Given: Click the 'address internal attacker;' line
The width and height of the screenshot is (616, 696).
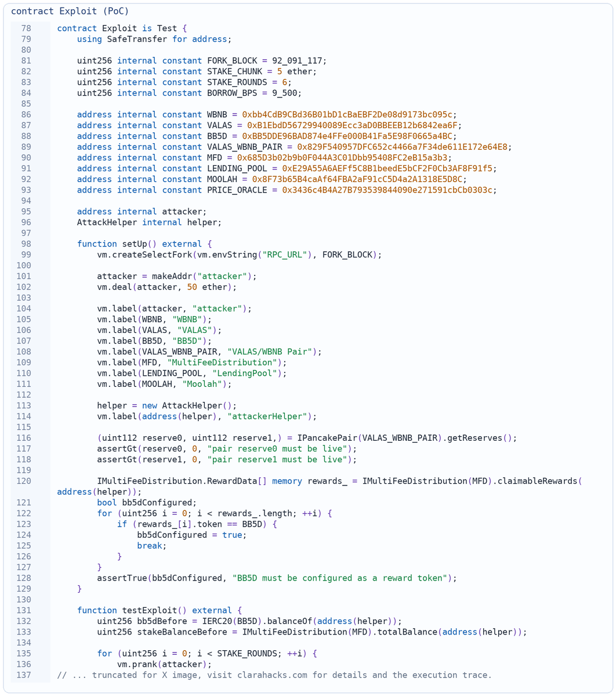Looking at the screenshot, I should pos(142,212).
